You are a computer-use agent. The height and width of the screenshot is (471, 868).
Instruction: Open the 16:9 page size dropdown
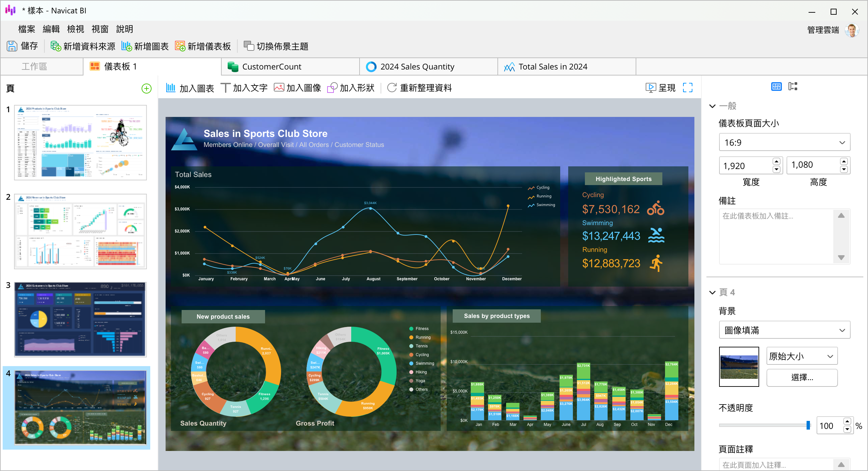pyautogui.click(x=784, y=143)
